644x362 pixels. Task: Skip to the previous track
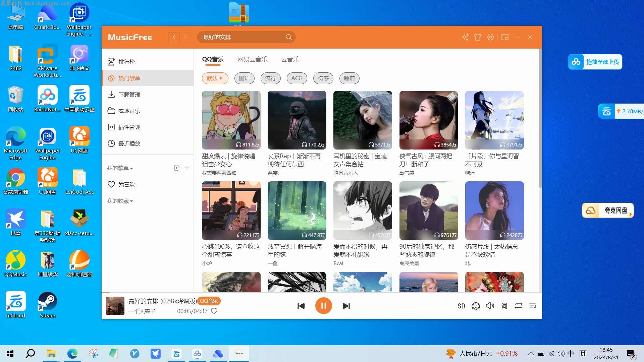coord(301,306)
